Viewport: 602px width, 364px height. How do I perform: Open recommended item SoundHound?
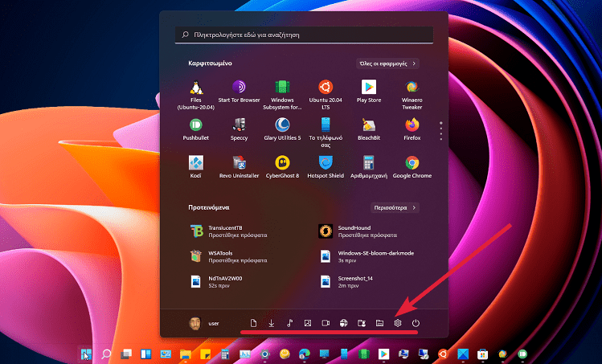358,231
